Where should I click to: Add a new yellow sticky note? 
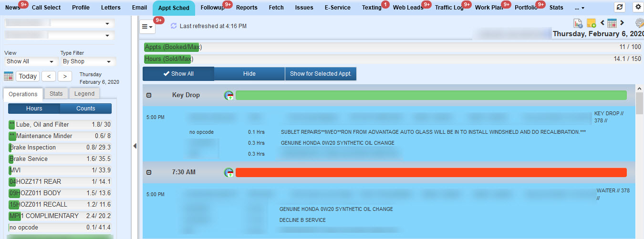(x=591, y=23)
